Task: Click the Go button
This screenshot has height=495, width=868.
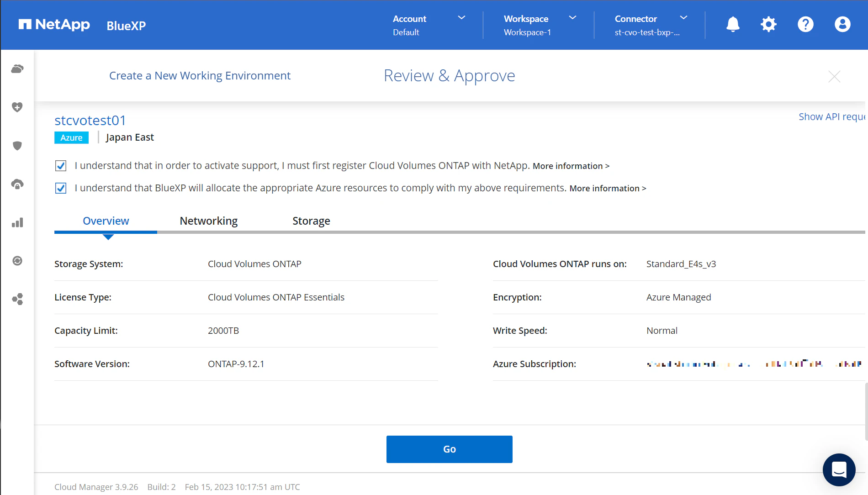Action: click(450, 449)
